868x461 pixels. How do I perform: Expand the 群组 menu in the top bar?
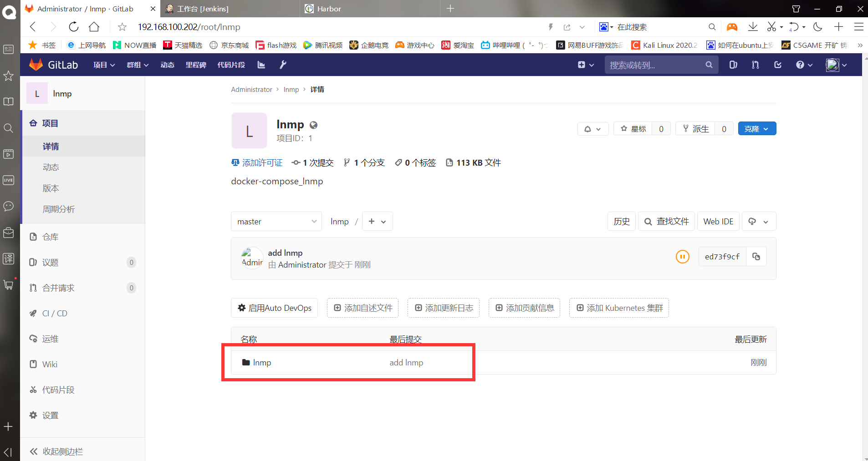137,65
